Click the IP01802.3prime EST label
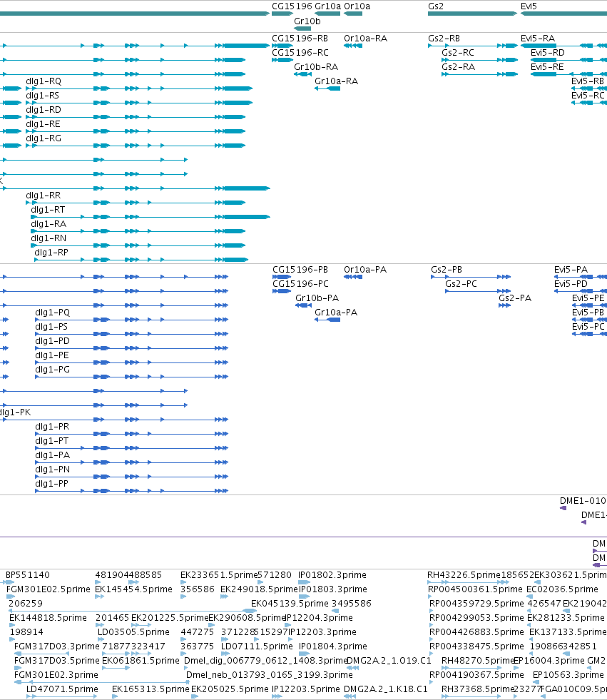This screenshot has width=607, height=700. pyautogui.click(x=332, y=575)
